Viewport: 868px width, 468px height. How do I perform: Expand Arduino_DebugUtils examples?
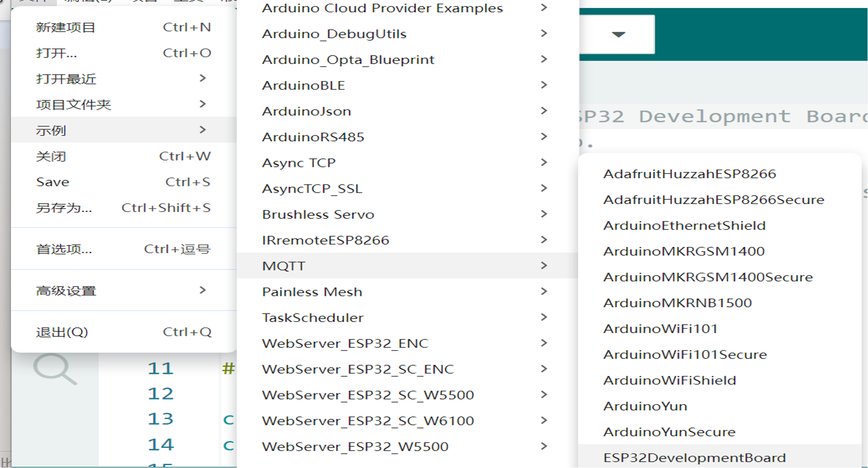tap(408, 33)
